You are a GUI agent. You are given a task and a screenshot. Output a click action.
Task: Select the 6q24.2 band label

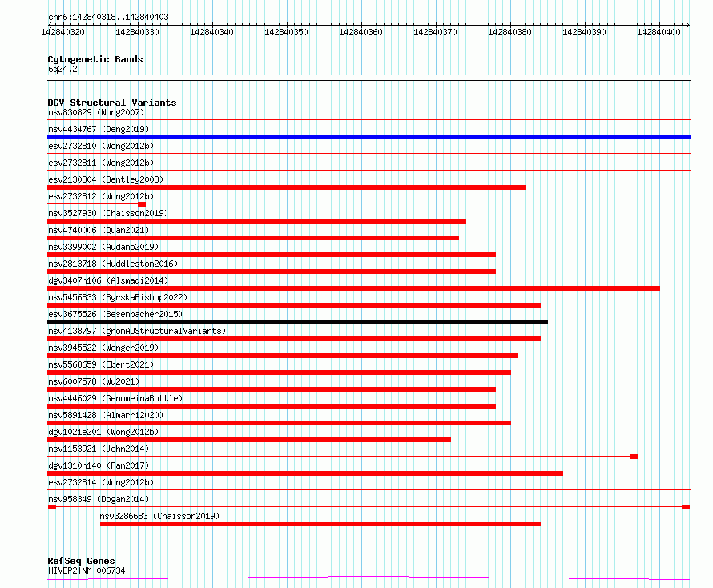point(62,69)
